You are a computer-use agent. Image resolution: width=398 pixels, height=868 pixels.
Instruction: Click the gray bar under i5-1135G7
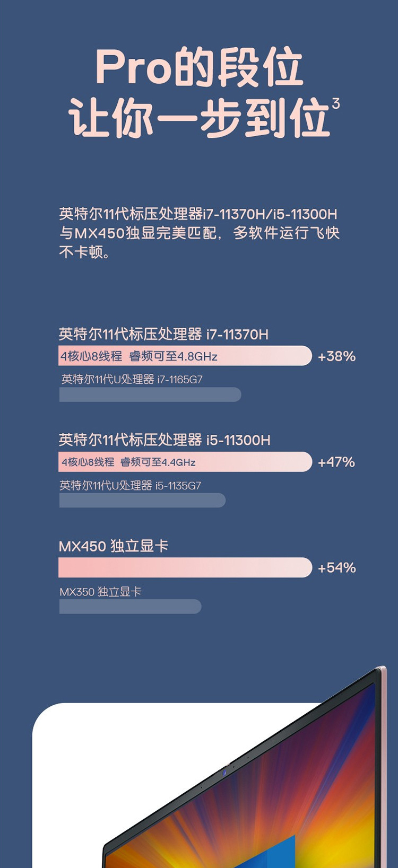click(142, 500)
